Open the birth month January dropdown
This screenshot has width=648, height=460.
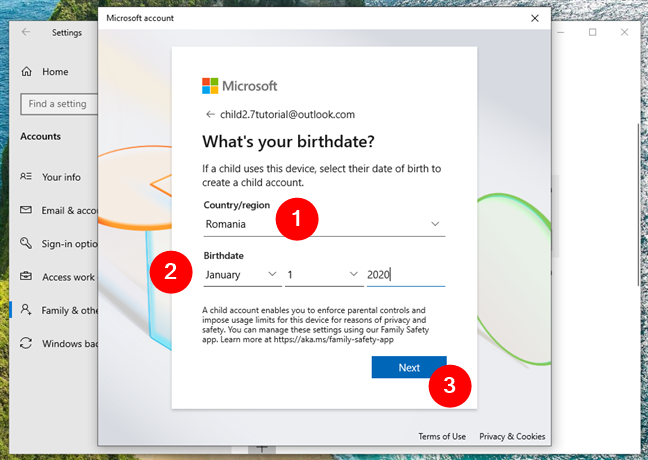[242, 275]
